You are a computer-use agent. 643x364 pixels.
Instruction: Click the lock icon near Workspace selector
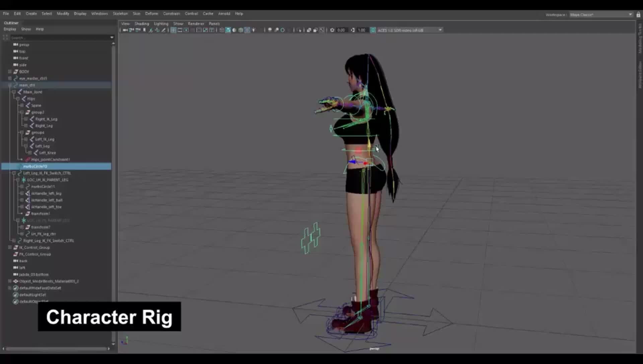[x=638, y=15]
